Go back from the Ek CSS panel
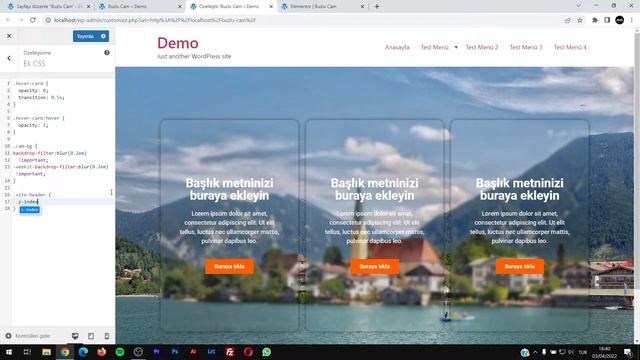The image size is (640, 360). tap(9, 58)
